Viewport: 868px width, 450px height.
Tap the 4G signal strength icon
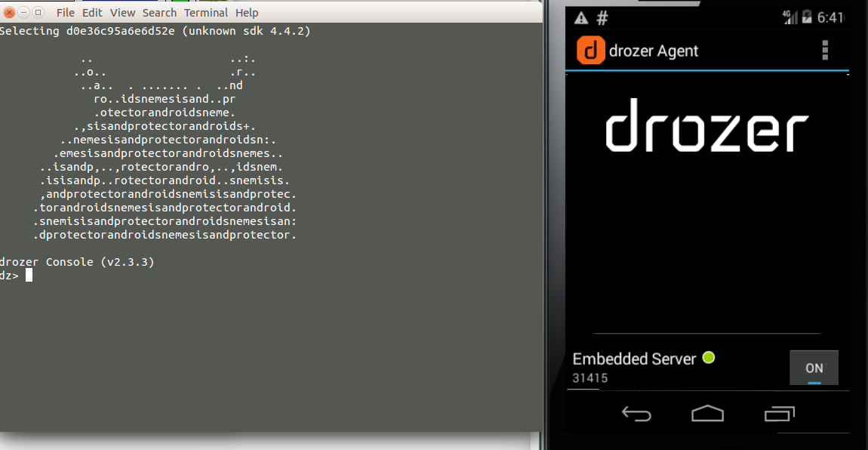point(790,17)
